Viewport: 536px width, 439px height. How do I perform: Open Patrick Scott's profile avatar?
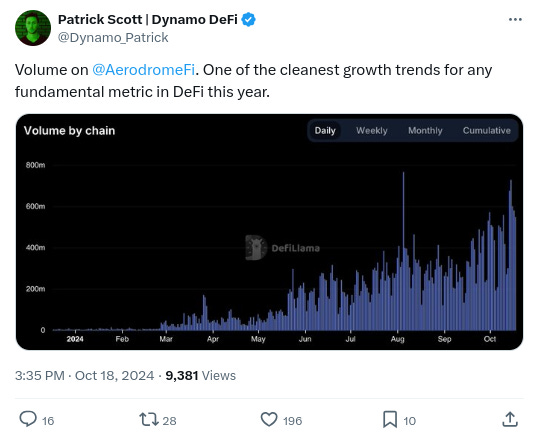point(33,28)
